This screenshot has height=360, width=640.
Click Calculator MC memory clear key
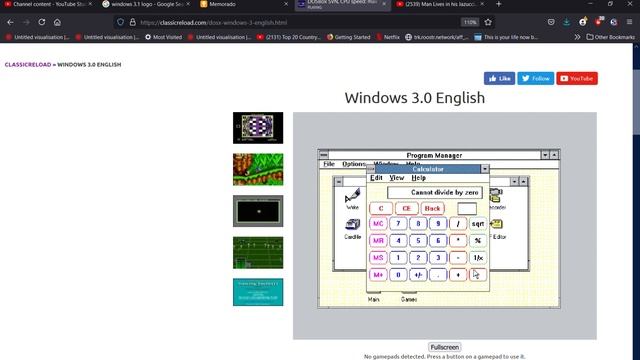pos(378,224)
